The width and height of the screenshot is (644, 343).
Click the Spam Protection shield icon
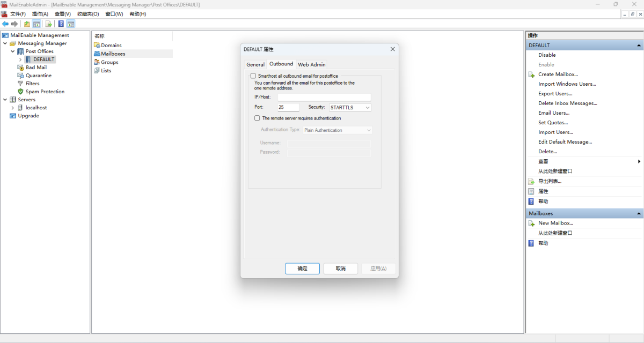tap(20, 92)
